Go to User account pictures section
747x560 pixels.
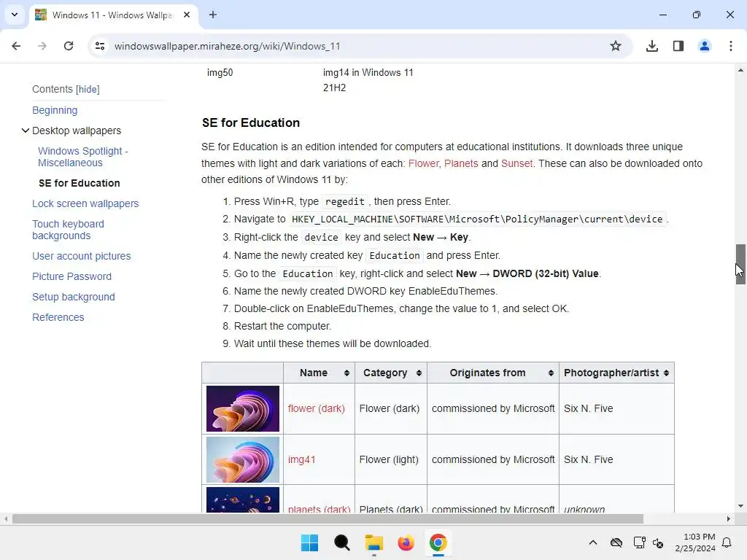click(x=82, y=256)
